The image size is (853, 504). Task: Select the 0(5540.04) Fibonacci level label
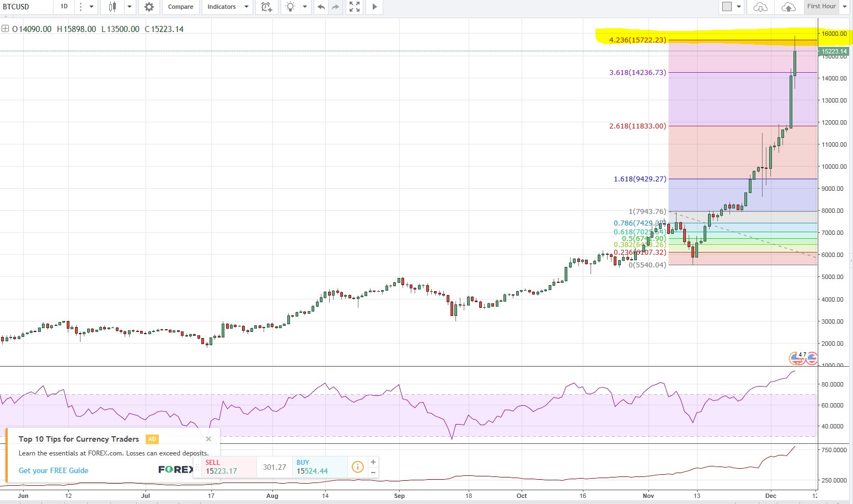647,265
